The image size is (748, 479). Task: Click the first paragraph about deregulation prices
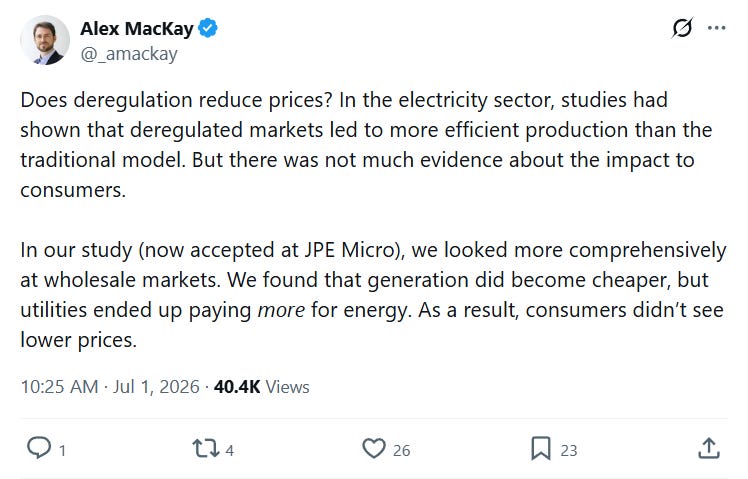[366, 145]
